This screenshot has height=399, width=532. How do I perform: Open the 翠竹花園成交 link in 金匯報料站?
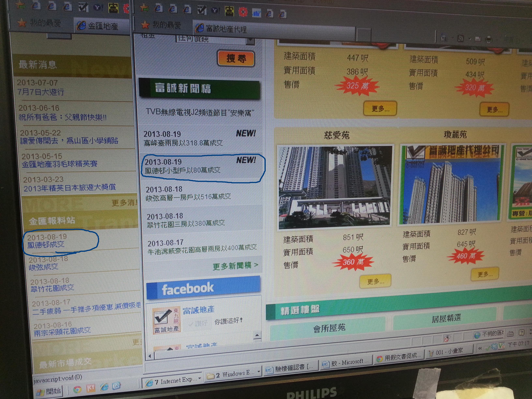(52, 288)
